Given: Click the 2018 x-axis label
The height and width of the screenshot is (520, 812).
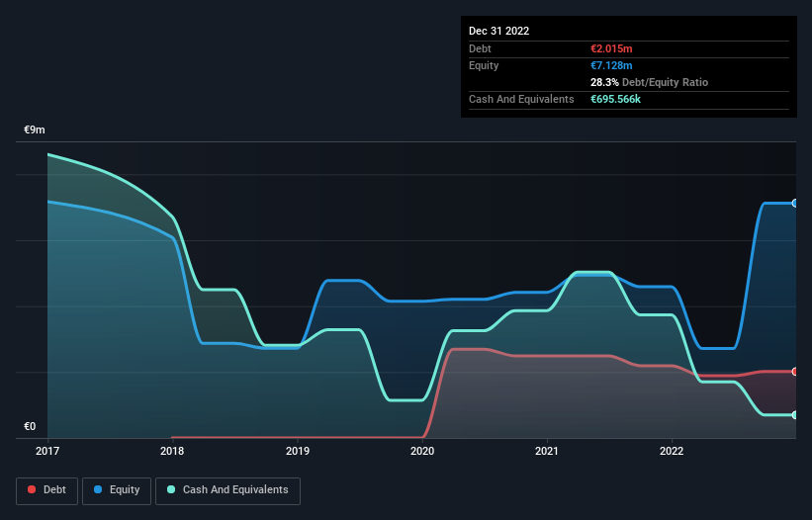Looking at the screenshot, I should click(172, 451).
